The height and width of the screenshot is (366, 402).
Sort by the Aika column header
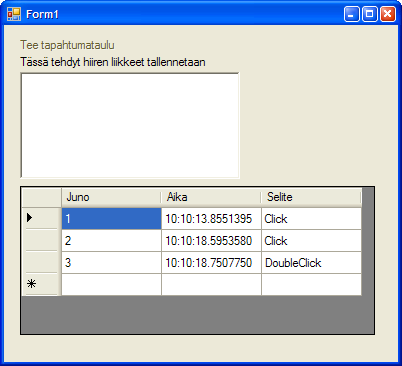[211, 197]
